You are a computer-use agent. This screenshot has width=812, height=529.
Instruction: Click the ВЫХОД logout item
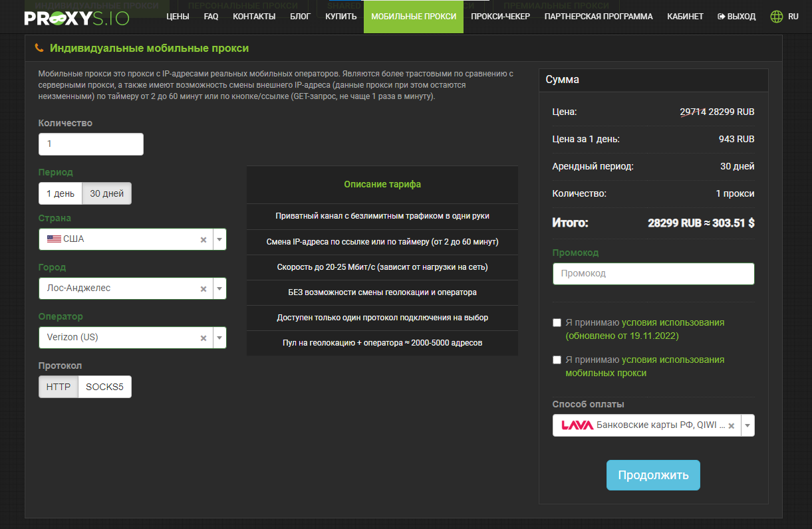tap(737, 17)
